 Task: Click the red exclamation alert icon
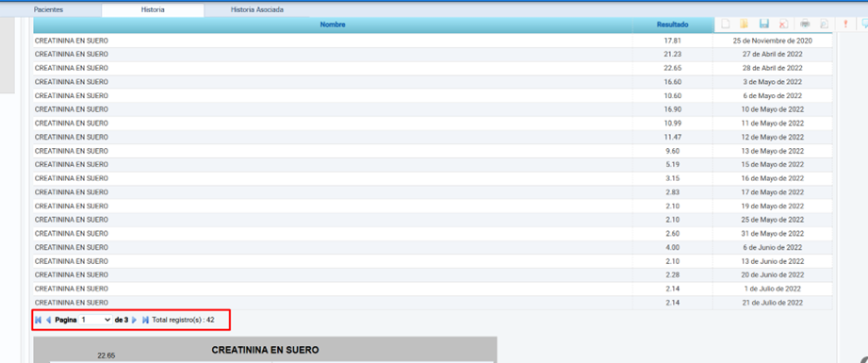click(x=845, y=24)
